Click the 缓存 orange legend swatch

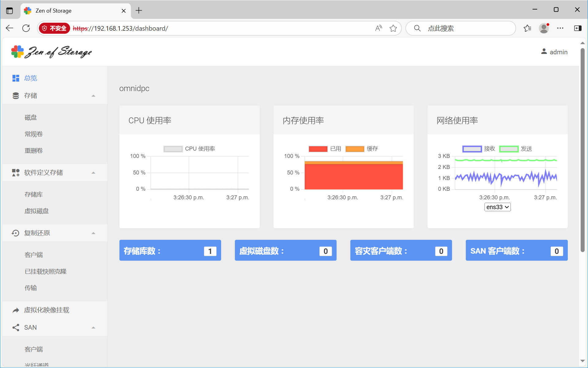pos(355,149)
